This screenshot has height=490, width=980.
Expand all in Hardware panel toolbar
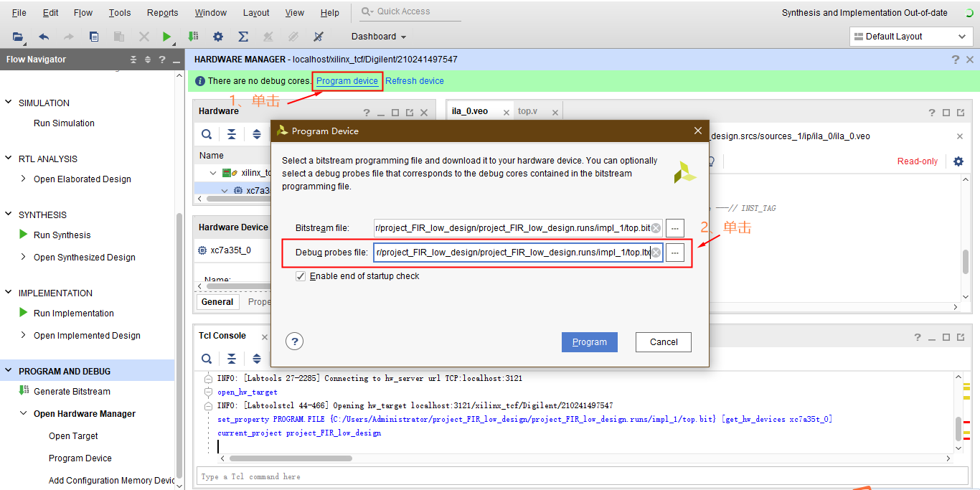(x=257, y=134)
